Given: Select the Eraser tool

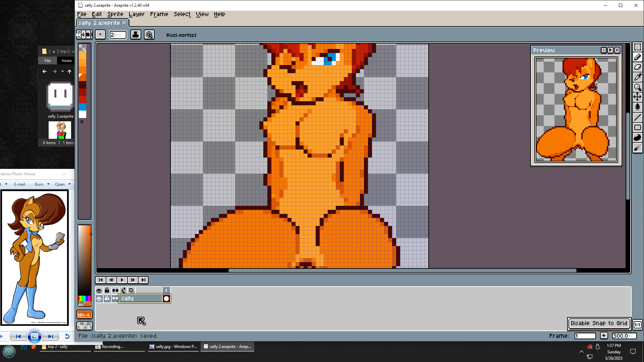Looking at the screenshot, I should [637, 67].
